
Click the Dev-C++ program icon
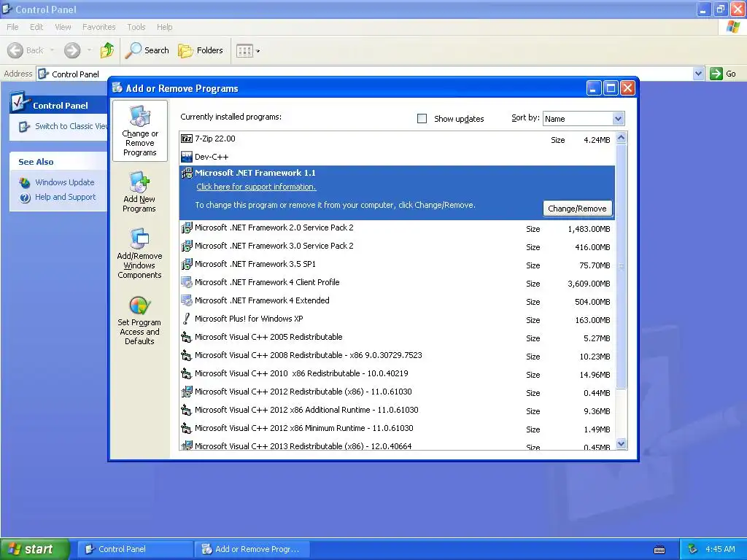(187, 157)
